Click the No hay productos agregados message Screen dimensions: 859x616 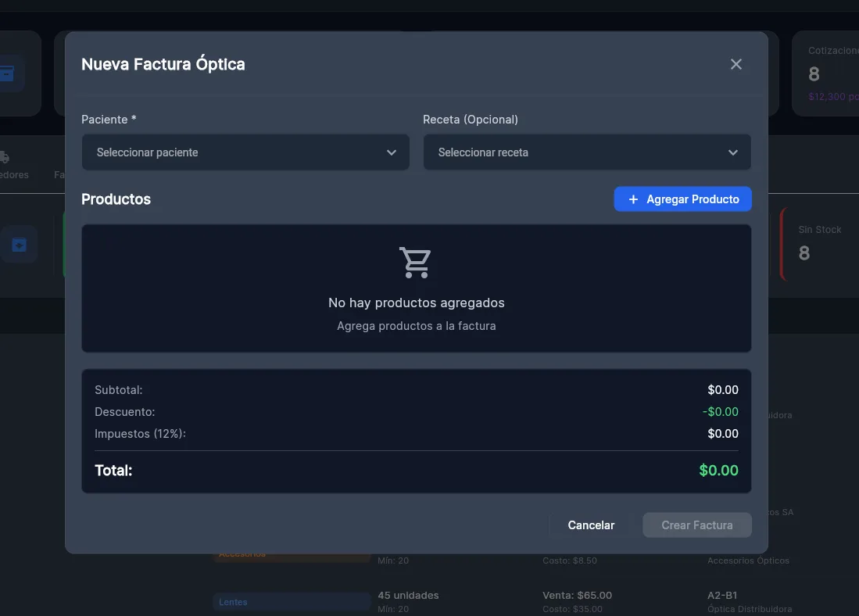(x=417, y=303)
